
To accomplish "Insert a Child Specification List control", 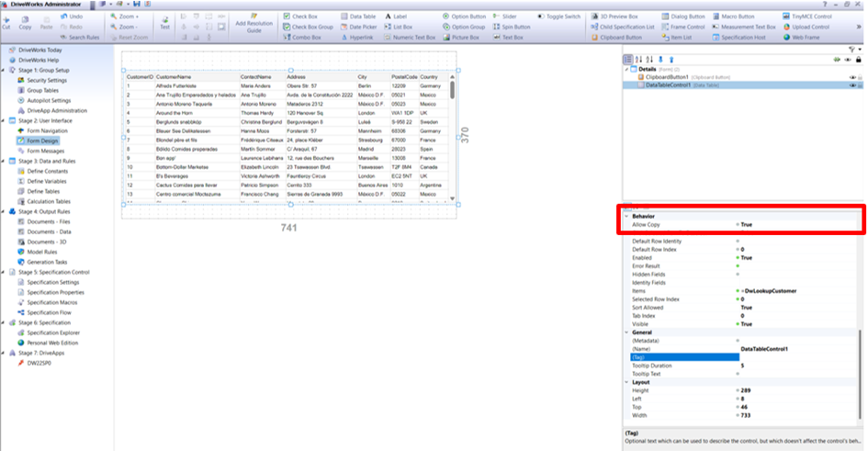I will [623, 28].
